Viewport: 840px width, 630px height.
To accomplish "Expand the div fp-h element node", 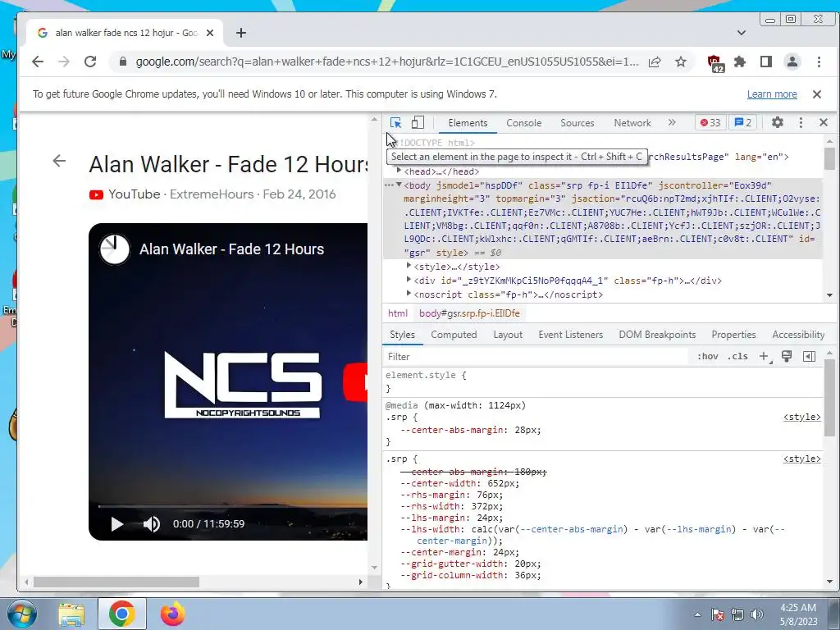I will point(409,280).
